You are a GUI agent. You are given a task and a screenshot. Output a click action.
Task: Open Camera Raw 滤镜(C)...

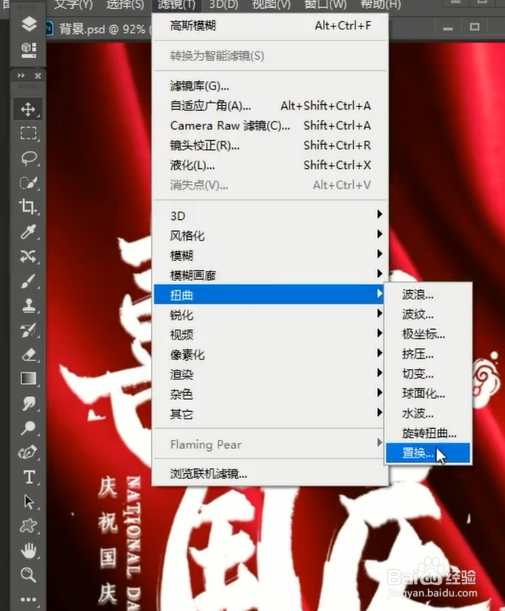click(270, 125)
